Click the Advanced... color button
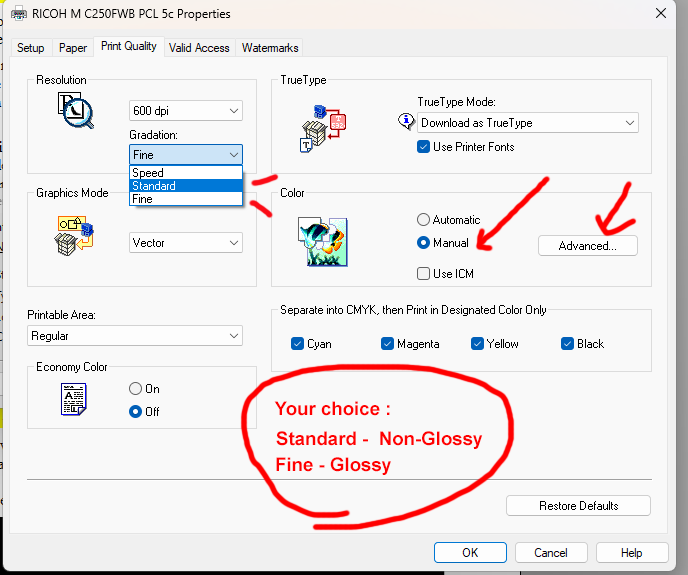Image resolution: width=688 pixels, height=575 pixels. coord(587,245)
